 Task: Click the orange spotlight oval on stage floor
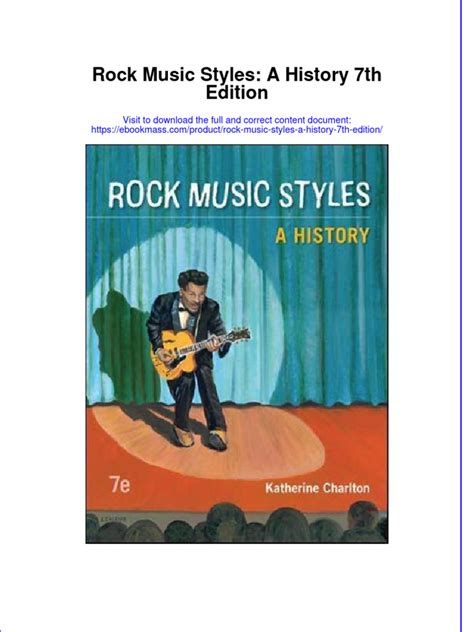click(210, 441)
